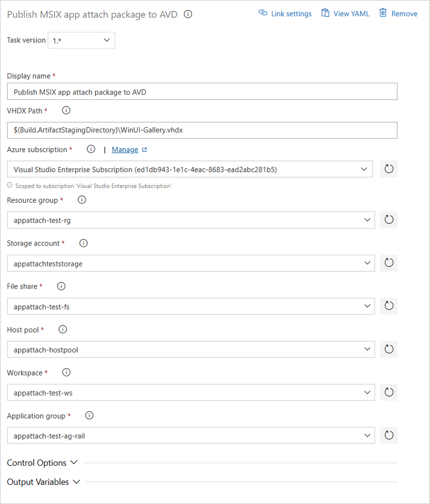
Task: Click the scoped to subscription note text
Action: pos(93,186)
